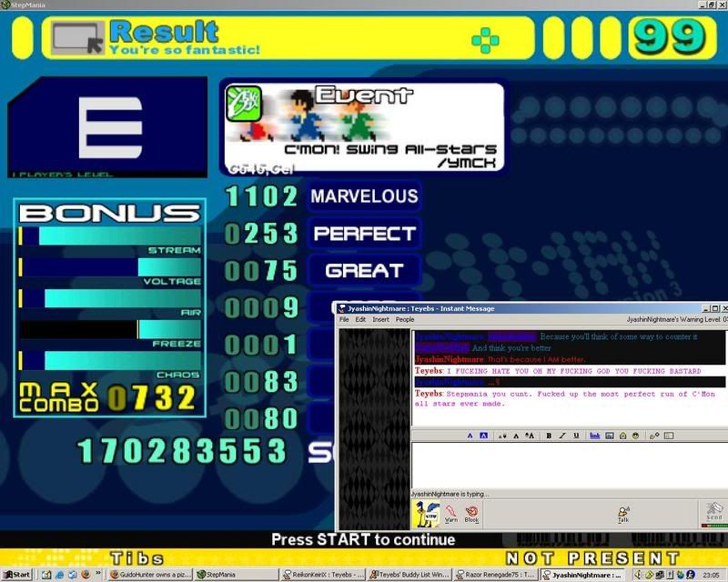Open the People menu

(x=405, y=319)
